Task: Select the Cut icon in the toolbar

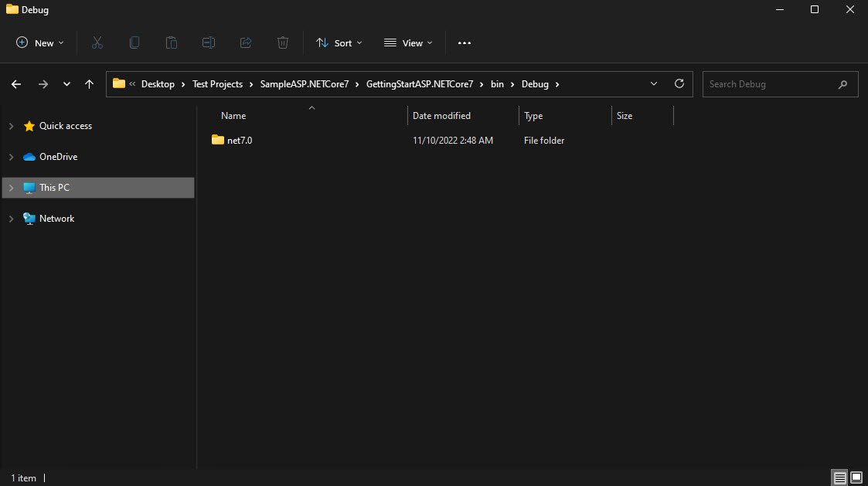Action: point(97,42)
